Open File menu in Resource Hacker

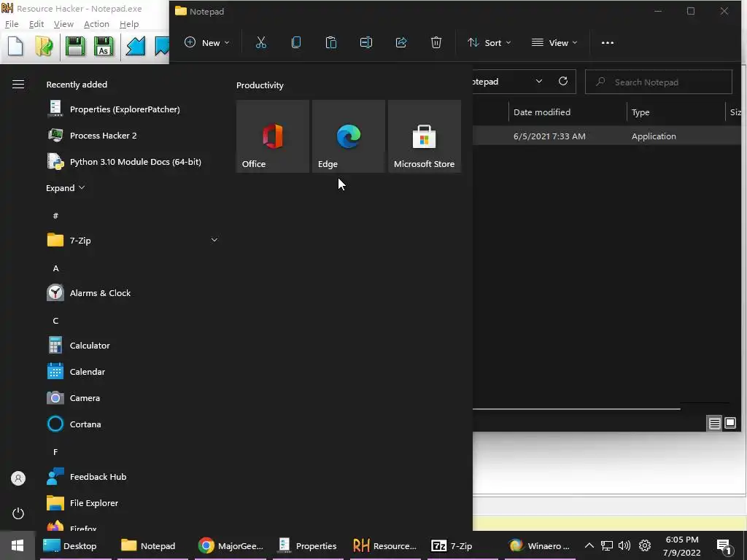(12, 24)
